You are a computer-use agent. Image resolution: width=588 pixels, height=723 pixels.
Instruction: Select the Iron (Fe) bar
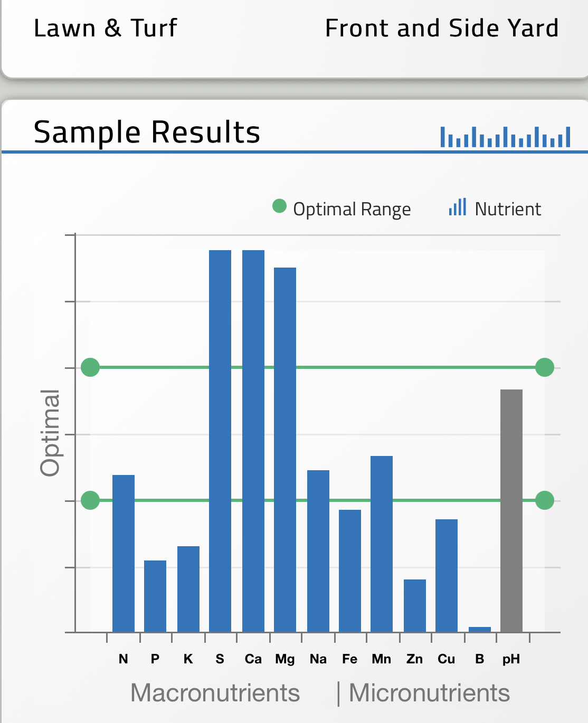tap(350, 571)
